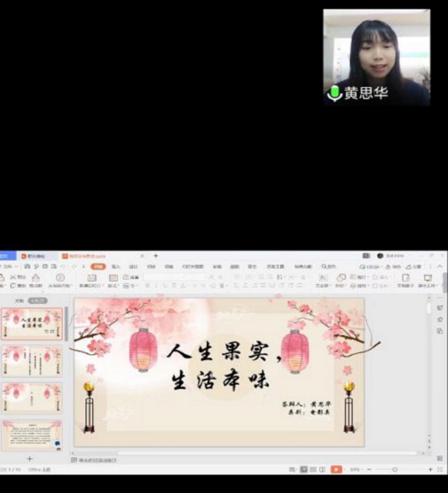
Task: Toggle reading view icon in status bar
Action: pyautogui.click(x=323, y=469)
